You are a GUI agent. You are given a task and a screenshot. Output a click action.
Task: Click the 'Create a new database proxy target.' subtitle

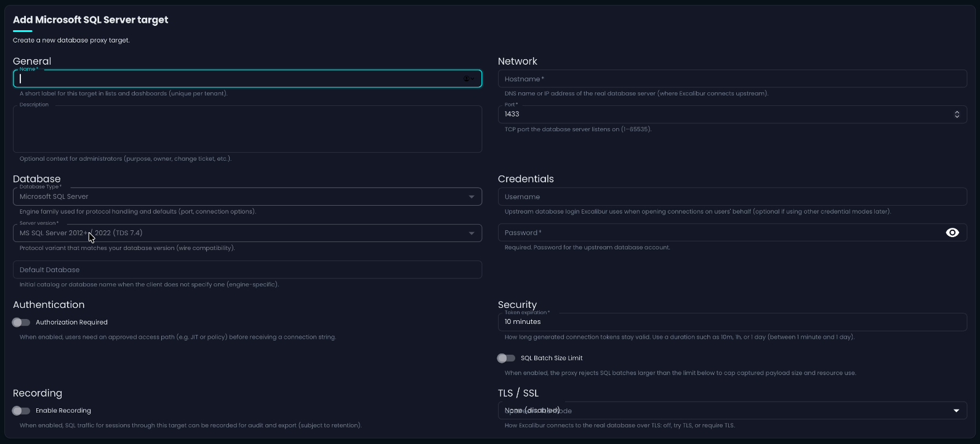[71, 40]
